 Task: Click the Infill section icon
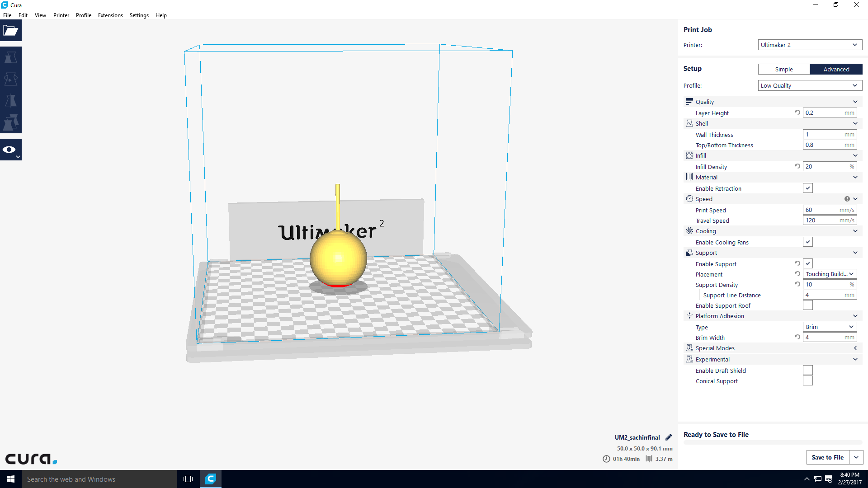(689, 155)
